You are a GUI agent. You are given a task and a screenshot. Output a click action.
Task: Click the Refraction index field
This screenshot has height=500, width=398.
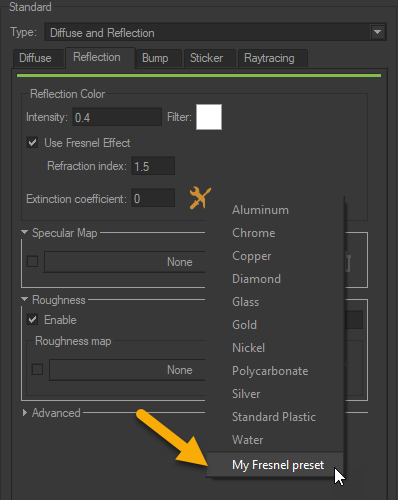(153, 166)
